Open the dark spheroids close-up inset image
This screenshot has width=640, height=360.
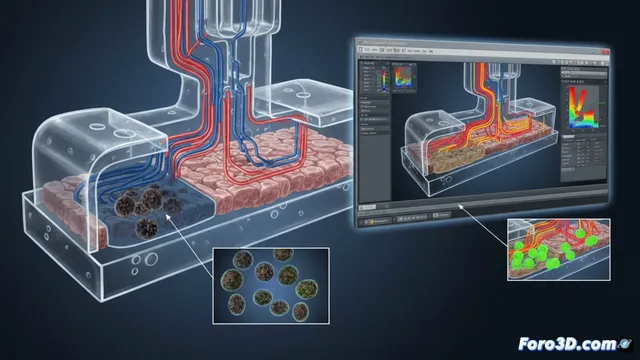tap(271, 286)
